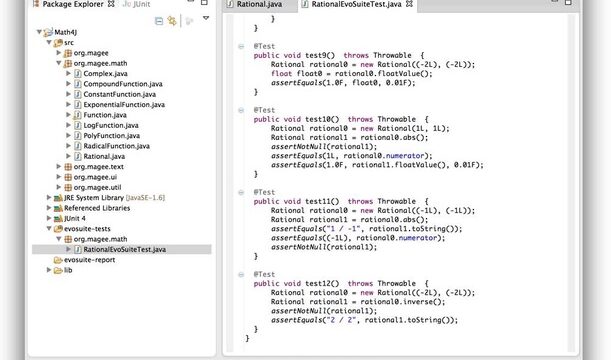Click the LogFunction.java file icon
Image resolution: width=611 pixels, height=360 pixels.
point(78,125)
